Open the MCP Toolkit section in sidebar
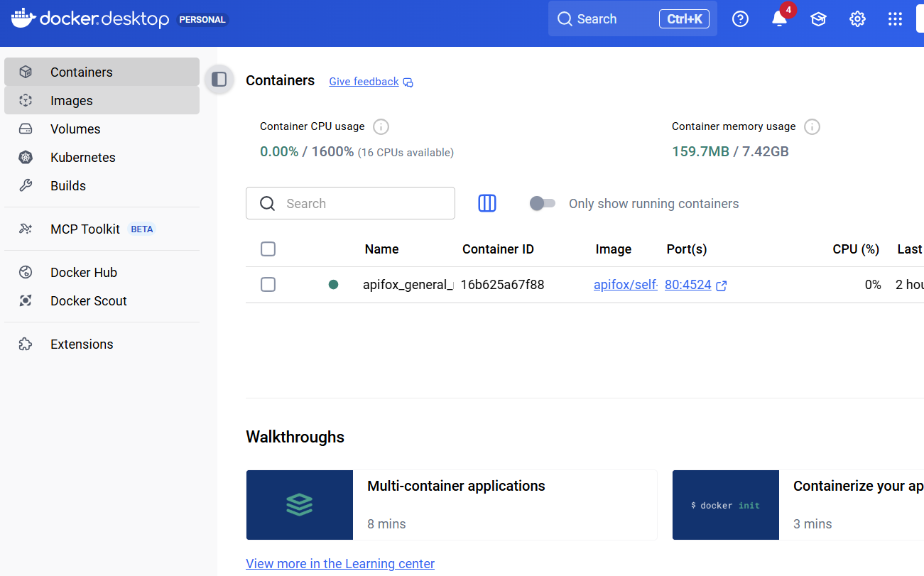Viewport: 924px width, 576px height. pos(102,229)
